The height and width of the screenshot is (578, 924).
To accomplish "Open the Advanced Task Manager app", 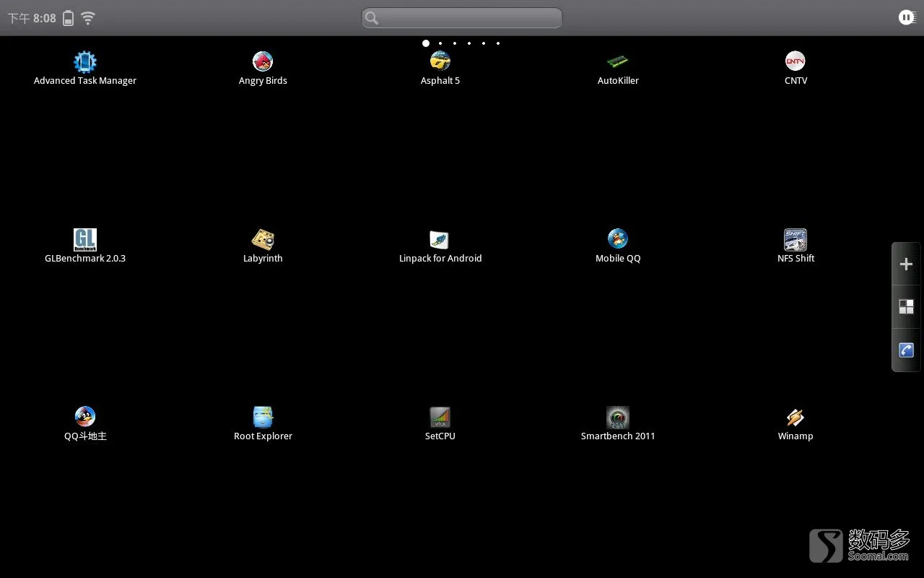I will [x=85, y=69].
